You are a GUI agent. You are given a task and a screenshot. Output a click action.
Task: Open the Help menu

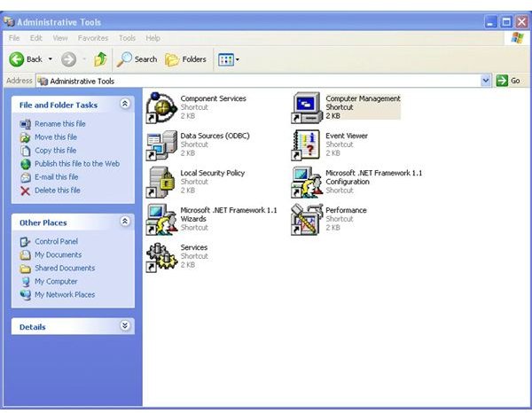(x=153, y=38)
